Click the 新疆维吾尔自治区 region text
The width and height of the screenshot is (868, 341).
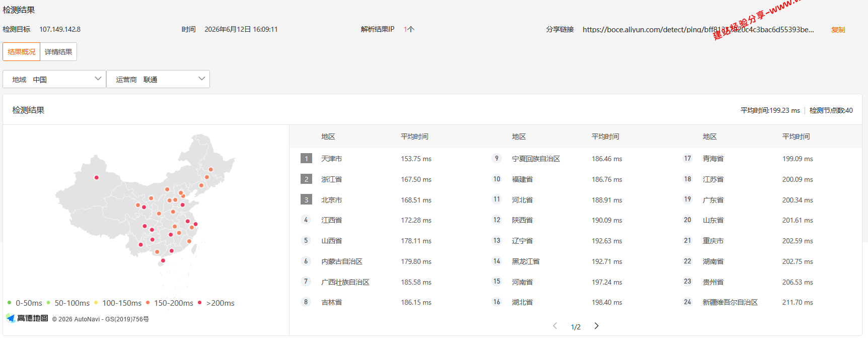point(731,302)
